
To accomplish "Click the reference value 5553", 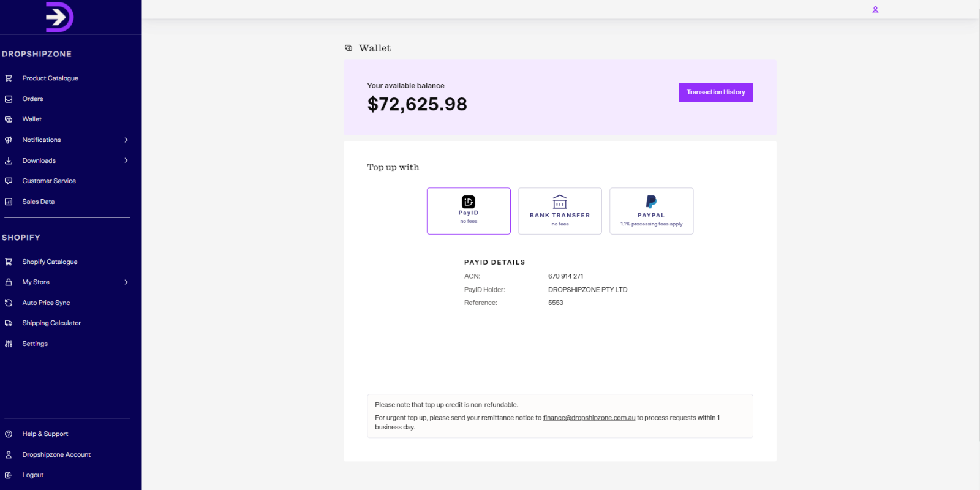I will (556, 303).
